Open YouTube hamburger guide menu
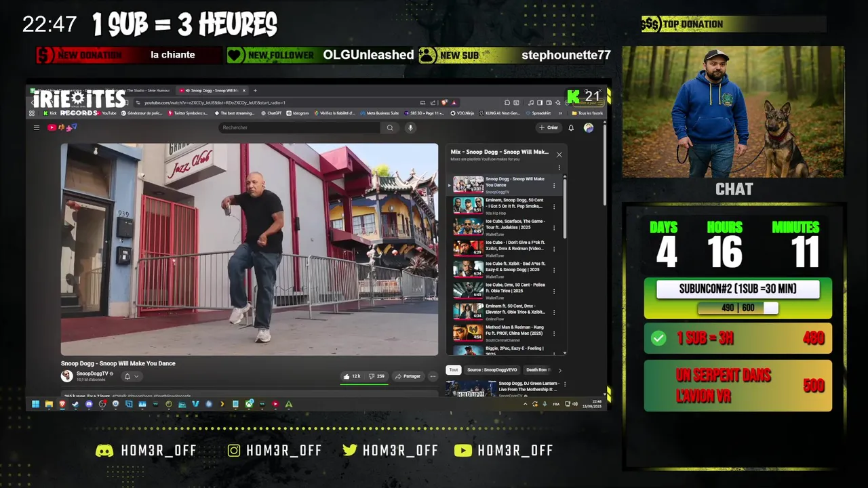Viewport: 868px width, 488px height. (x=37, y=127)
